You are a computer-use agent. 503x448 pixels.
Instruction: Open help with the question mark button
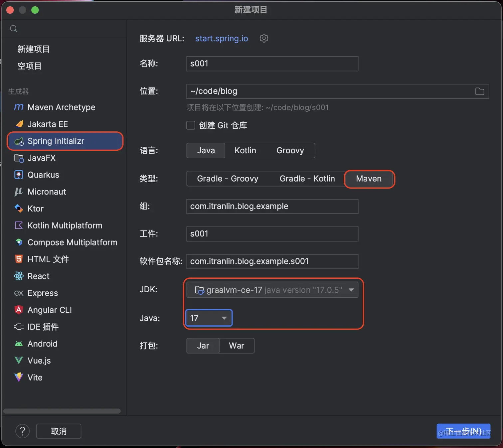click(x=23, y=431)
